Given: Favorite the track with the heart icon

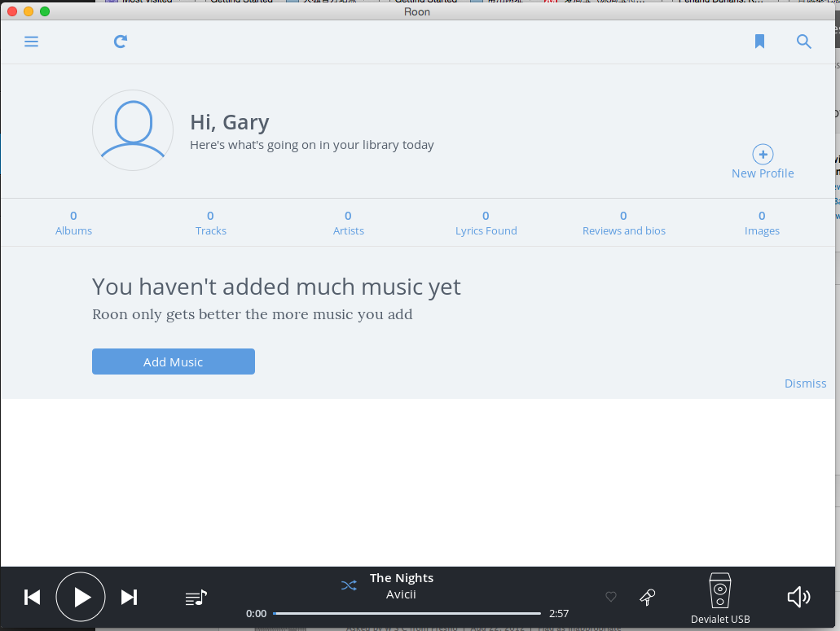Looking at the screenshot, I should click(611, 597).
